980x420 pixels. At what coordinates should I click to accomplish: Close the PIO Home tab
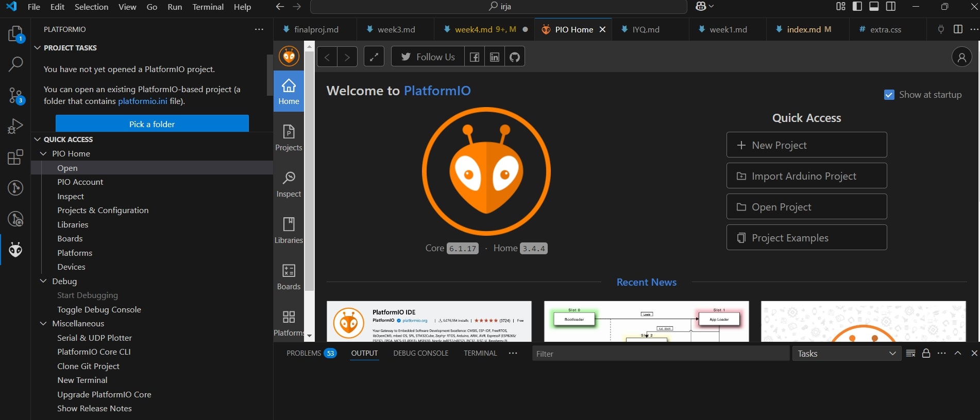click(602, 29)
